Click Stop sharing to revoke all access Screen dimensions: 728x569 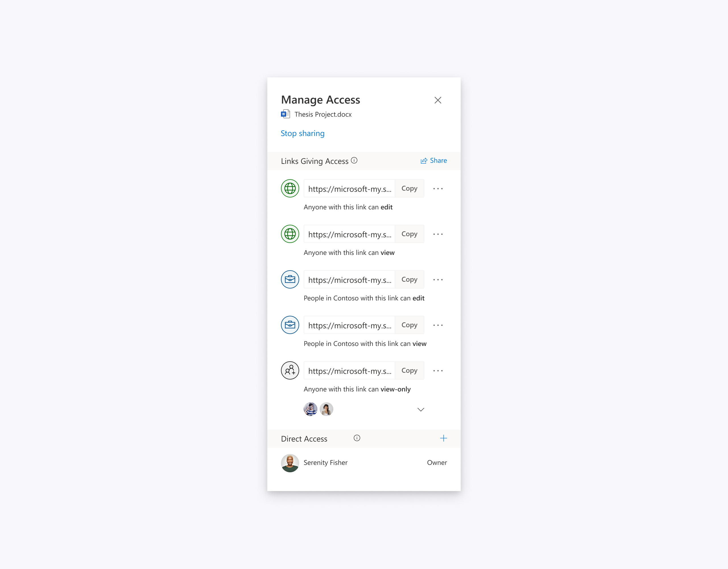point(303,133)
